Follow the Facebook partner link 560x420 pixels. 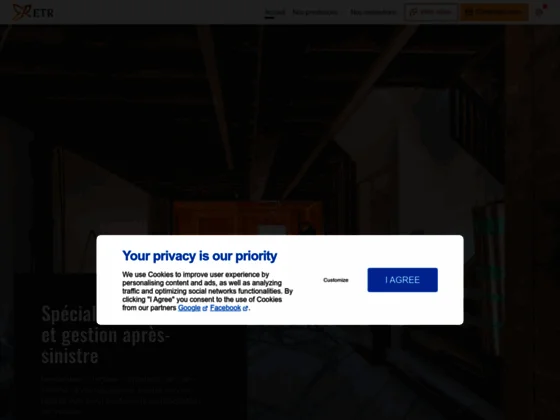click(225, 308)
